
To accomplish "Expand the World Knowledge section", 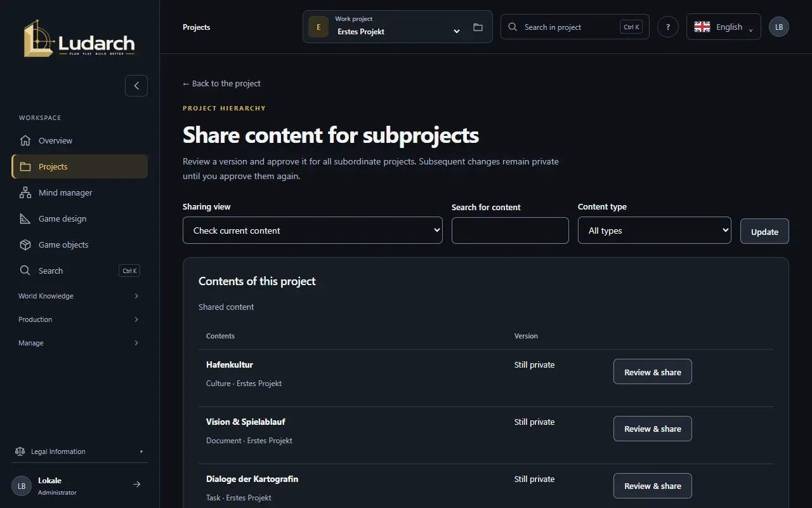I will [x=79, y=296].
